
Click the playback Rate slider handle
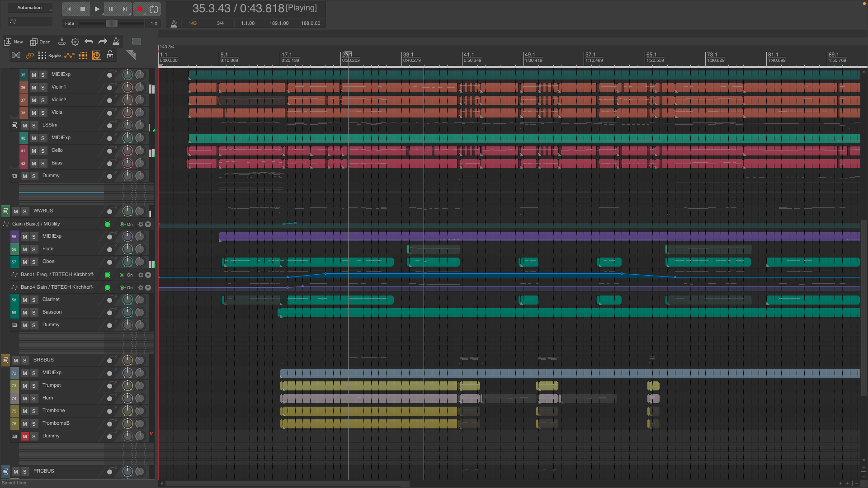(x=111, y=23)
